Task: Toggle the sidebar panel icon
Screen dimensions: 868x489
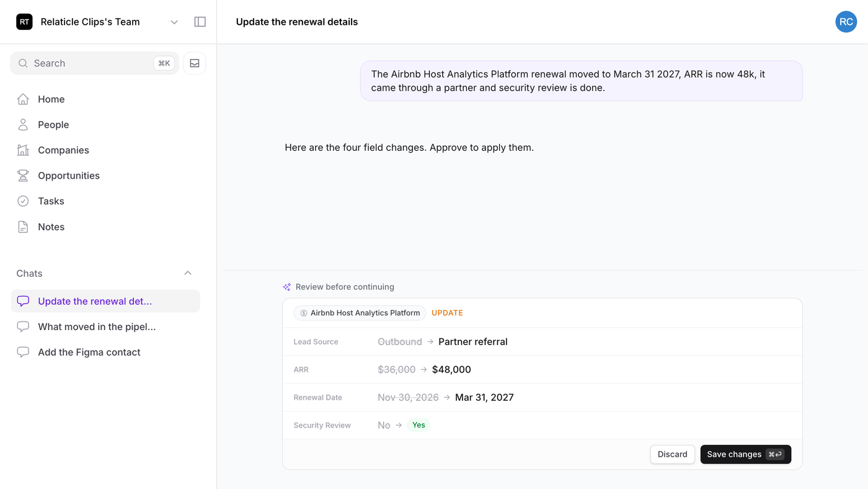Action: (x=200, y=22)
